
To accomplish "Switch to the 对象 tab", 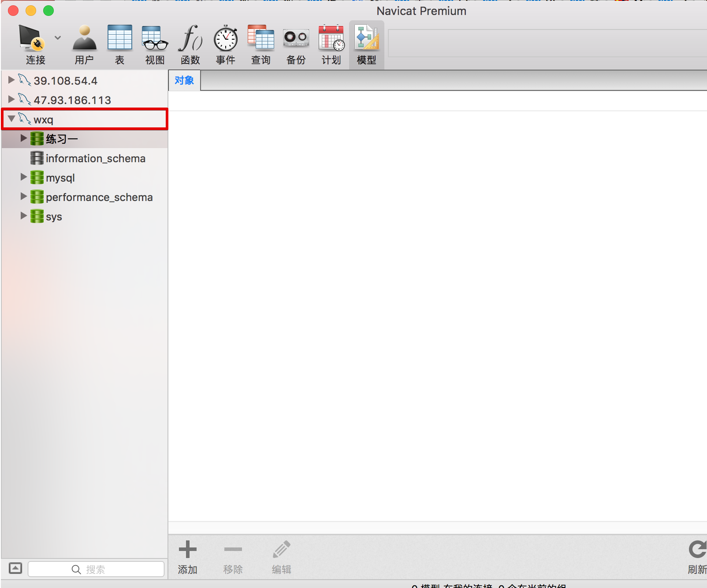I will pos(184,81).
